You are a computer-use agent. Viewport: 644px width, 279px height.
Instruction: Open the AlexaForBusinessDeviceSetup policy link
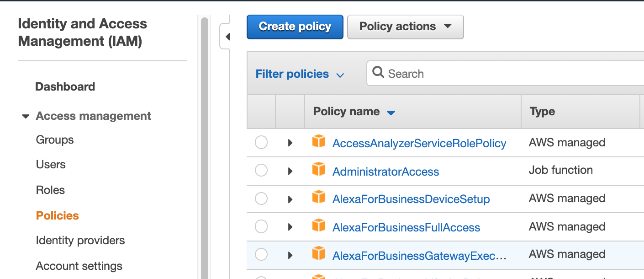point(411,199)
